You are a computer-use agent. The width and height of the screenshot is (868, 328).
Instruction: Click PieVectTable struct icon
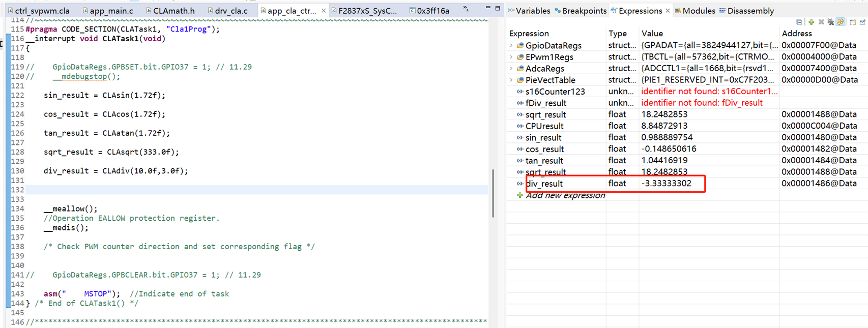pos(520,80)
